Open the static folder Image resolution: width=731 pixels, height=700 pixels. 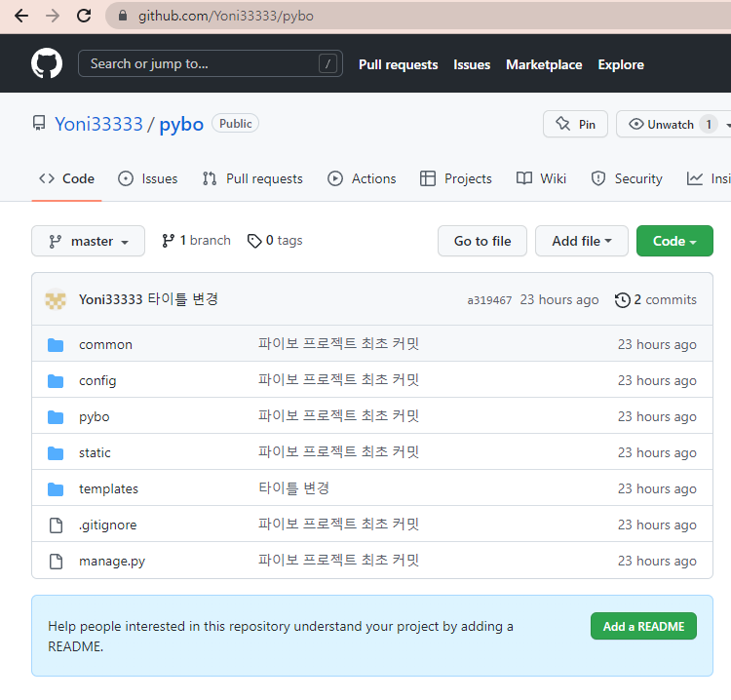(95, 452)
